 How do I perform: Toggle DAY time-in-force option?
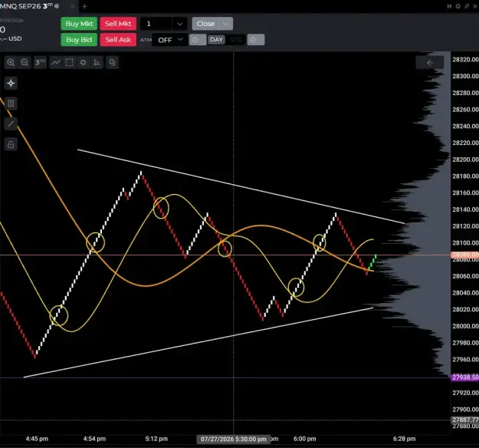click(216, 40)
